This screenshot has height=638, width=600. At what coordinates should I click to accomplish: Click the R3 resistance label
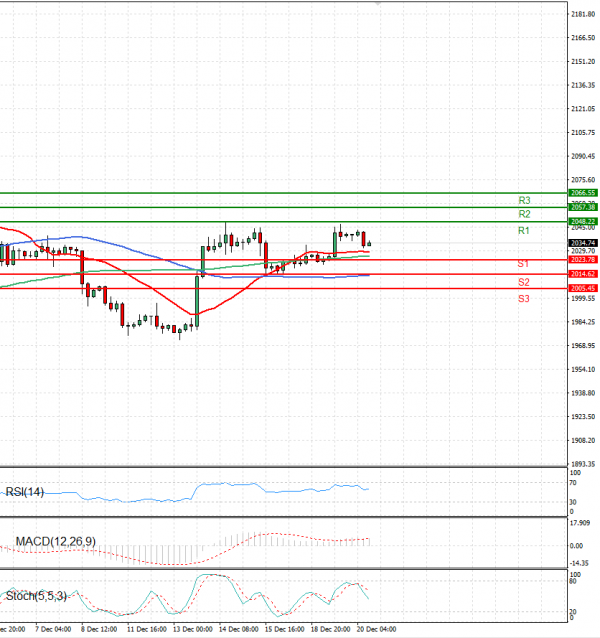524,200
